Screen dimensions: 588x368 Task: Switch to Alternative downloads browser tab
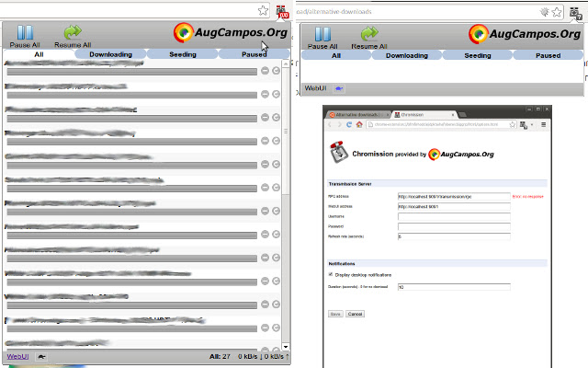(359, 114)
